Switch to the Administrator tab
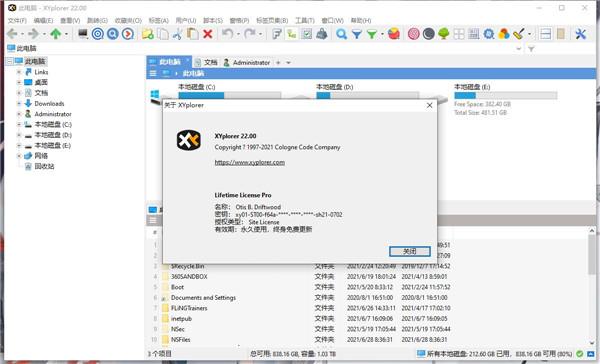This screenshot has height=364, width=600. [x=247, y=62]
